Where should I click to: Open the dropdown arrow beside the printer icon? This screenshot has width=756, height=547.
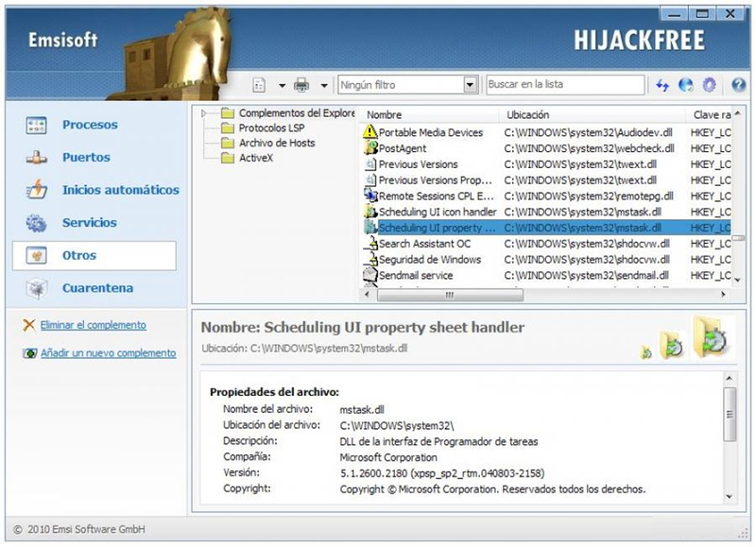324,86
